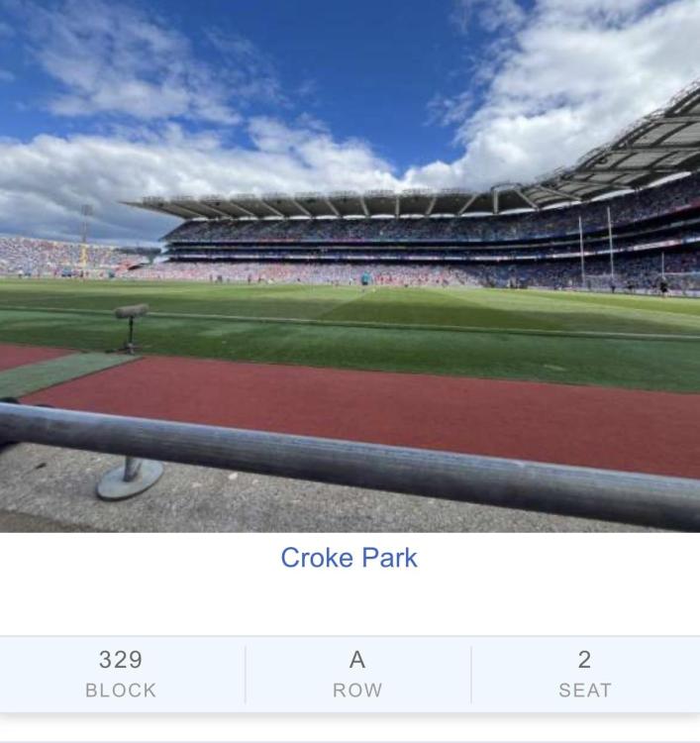
Task: Select the block number 329
Action: pos(121,660)
